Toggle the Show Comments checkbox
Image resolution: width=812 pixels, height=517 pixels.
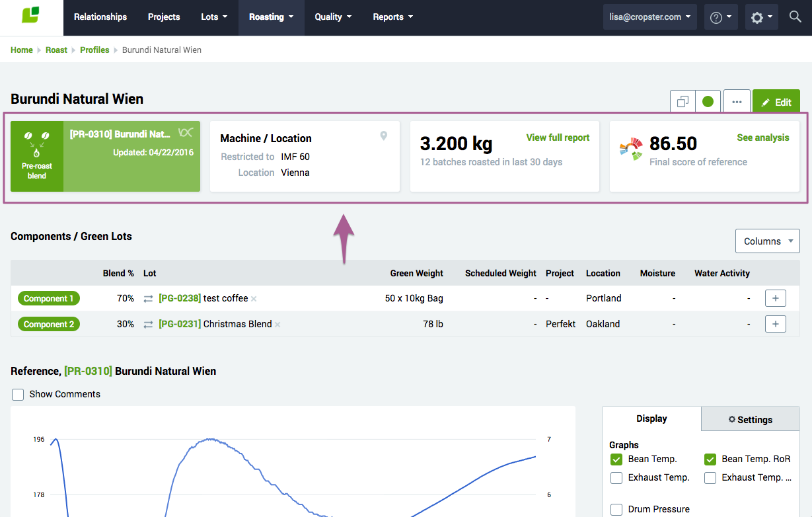tap(18, 394)
